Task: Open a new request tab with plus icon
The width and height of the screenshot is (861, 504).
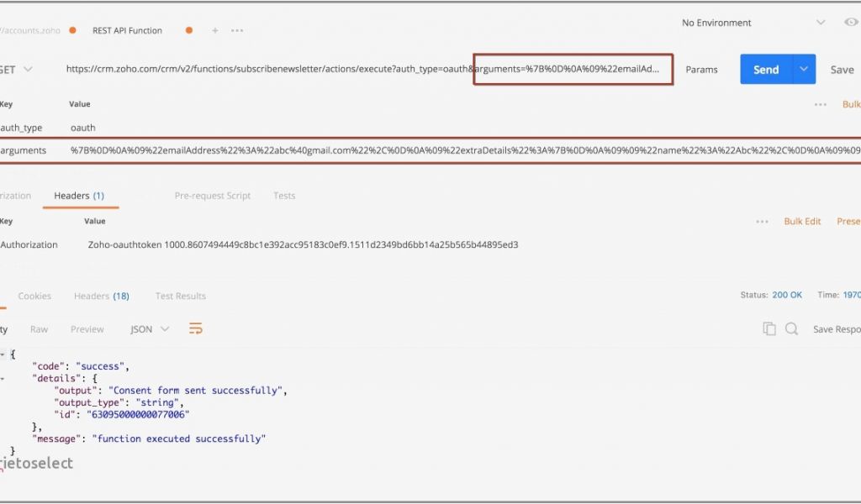Action: click(x=215, y=31)
